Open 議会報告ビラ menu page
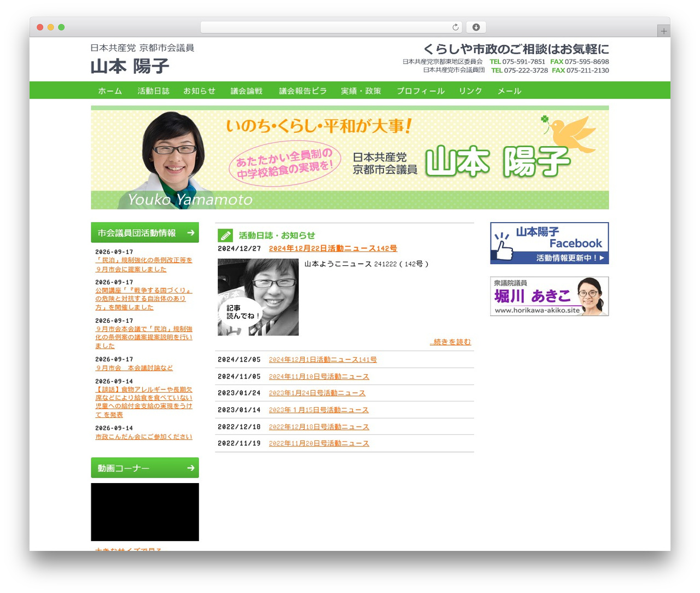 (x=303, y=91)
